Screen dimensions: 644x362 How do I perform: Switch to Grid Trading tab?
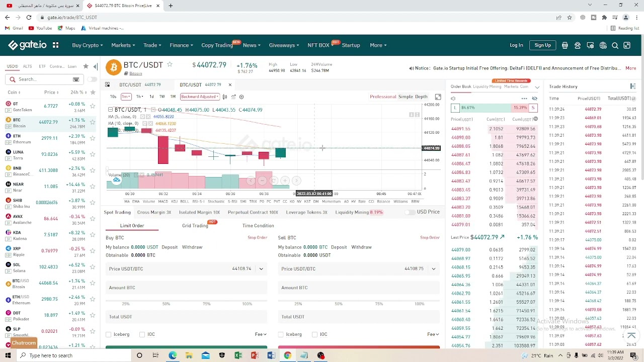click(195, 226)
